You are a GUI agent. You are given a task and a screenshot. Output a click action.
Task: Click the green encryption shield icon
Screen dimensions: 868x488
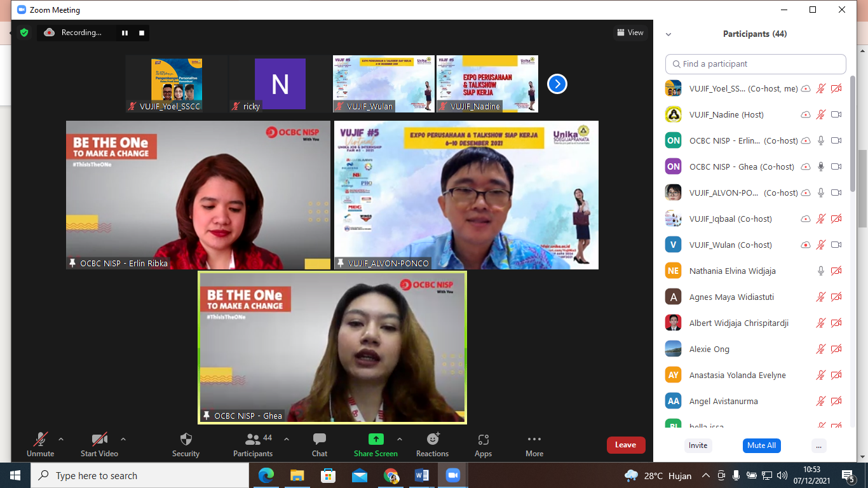[24, 32]
